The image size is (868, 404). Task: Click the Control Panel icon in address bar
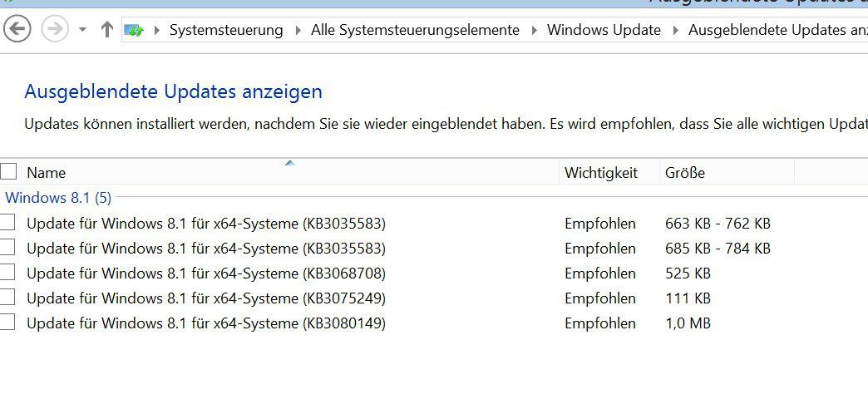134,30
